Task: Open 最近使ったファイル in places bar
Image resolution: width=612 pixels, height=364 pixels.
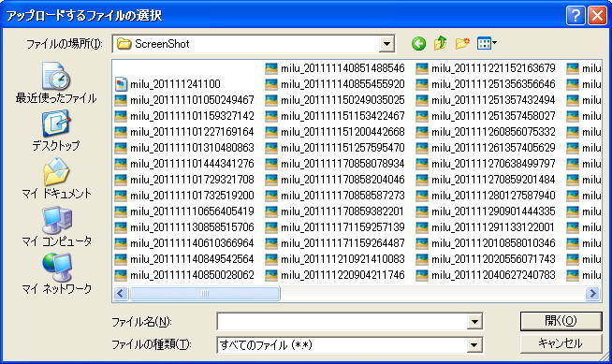Action: (56, 82)
